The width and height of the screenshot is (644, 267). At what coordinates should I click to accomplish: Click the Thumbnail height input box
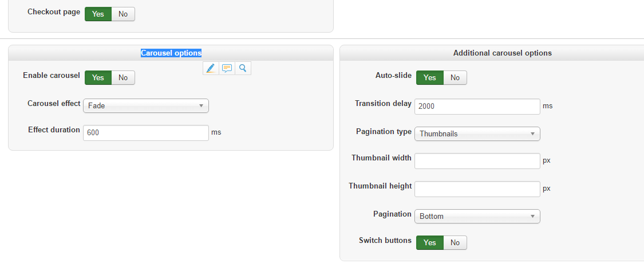click(x=477, y=189)
